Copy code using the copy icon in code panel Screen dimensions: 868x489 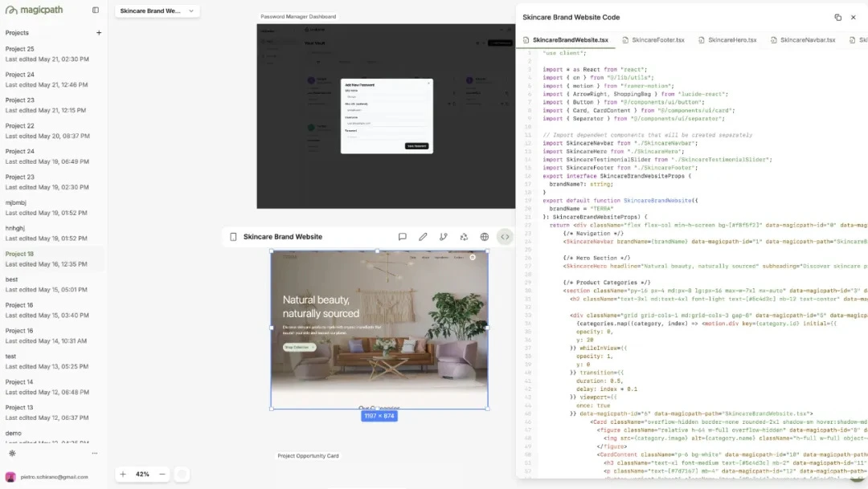837,17
